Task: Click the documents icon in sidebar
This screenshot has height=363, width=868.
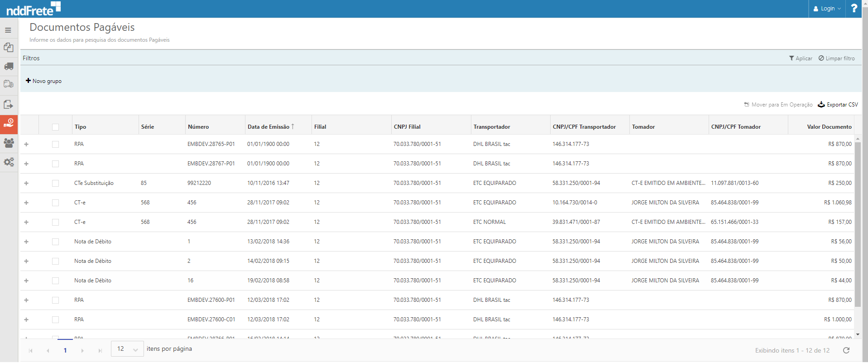Action: (9, 48)
